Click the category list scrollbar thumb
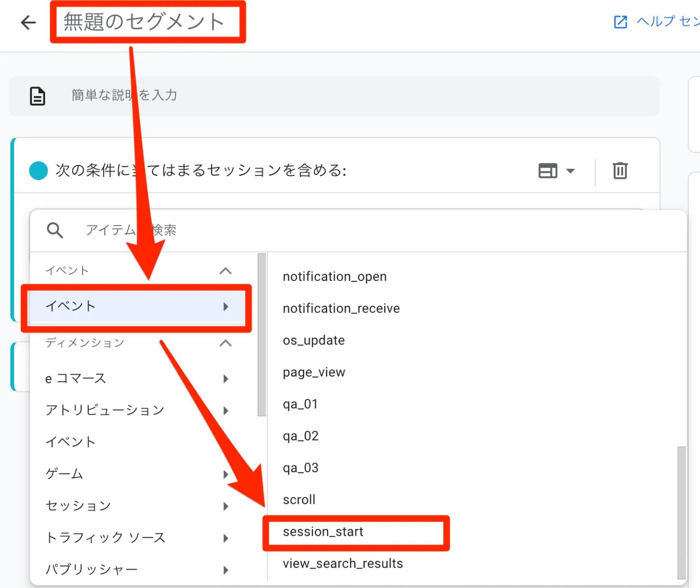This screenshot has height=588, width=700. (262, 335)
